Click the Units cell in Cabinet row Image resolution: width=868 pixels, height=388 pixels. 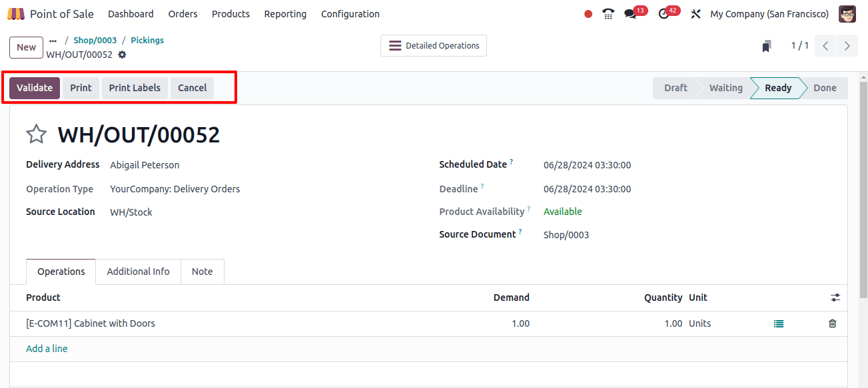pyautogui.click(x=700, y=323)
